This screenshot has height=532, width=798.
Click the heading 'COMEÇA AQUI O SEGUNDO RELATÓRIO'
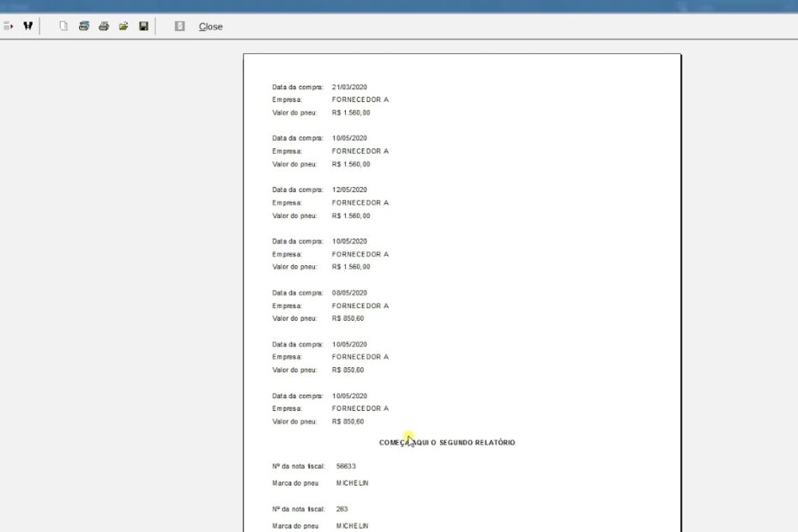point(447,443)
